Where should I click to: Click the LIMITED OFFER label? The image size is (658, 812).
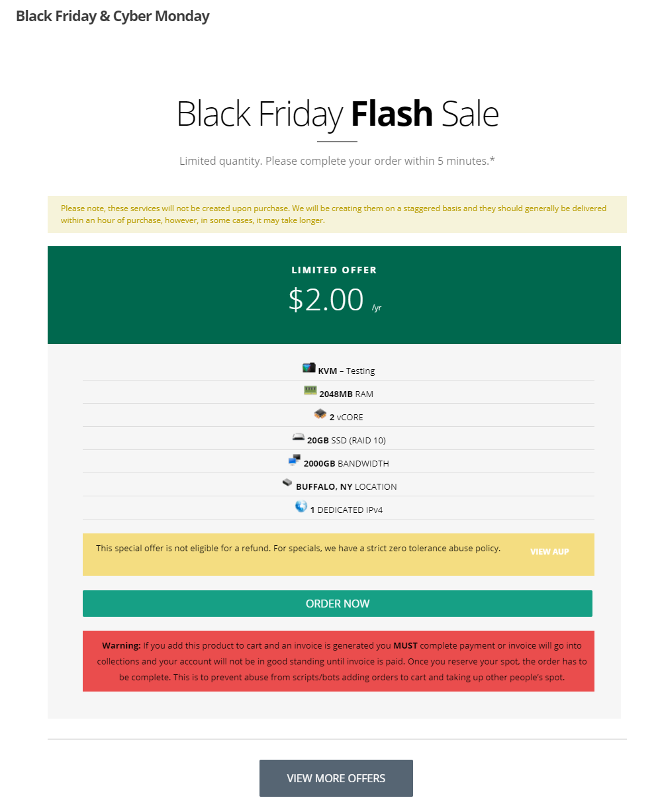pos(334,270)
